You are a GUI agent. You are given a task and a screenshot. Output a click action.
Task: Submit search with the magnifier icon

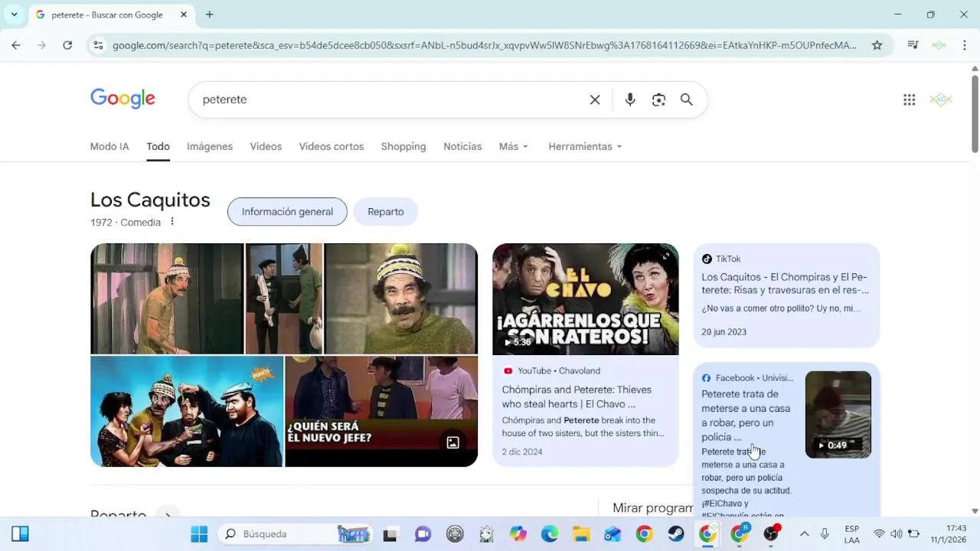[x=687, y=99]
